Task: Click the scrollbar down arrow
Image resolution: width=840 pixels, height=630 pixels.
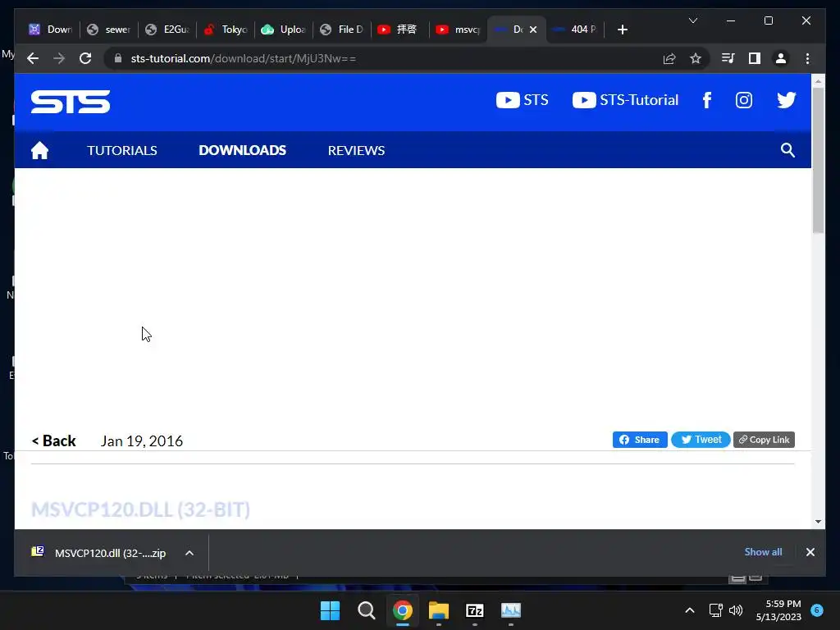Action: (x=818, y=521)
